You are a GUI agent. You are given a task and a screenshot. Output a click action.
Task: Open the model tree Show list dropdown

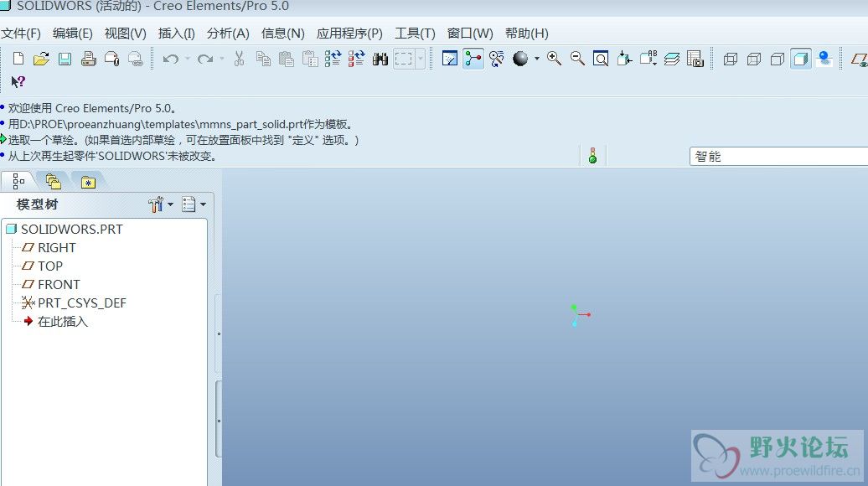point(194,204)
